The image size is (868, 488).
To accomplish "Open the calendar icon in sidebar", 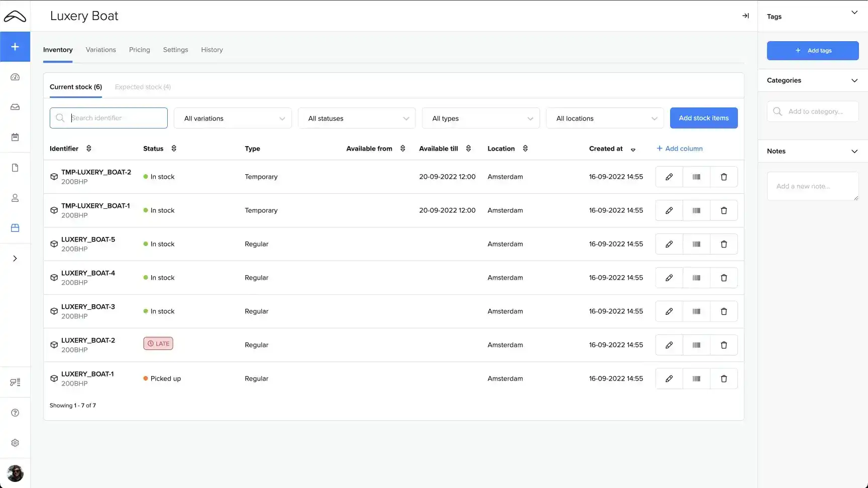I will [x=15, y=137].
